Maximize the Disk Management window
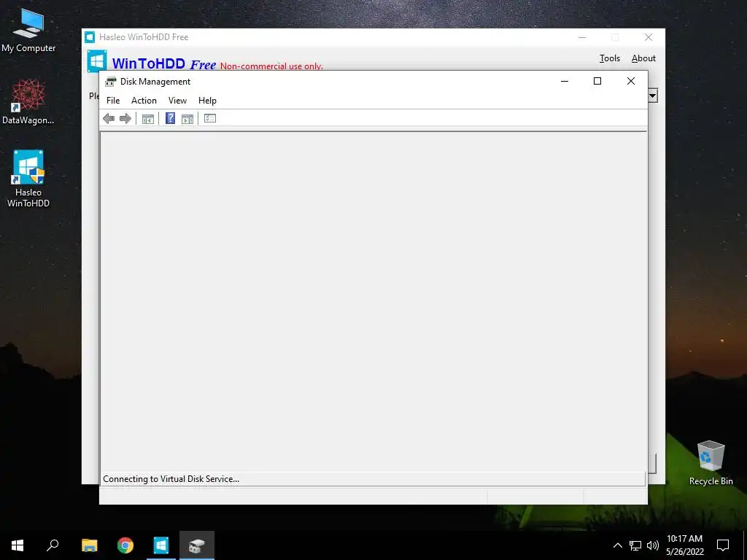 click(x=597, y=82)
